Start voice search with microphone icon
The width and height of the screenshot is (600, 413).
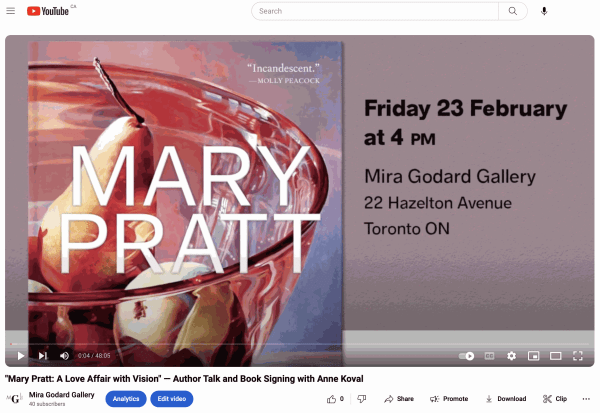544,11
